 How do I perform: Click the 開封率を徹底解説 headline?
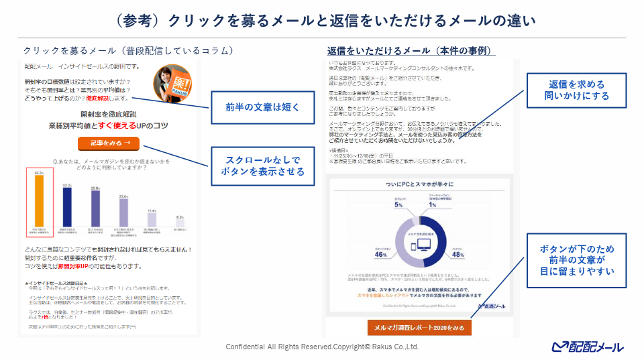click(x=109, y=115)
